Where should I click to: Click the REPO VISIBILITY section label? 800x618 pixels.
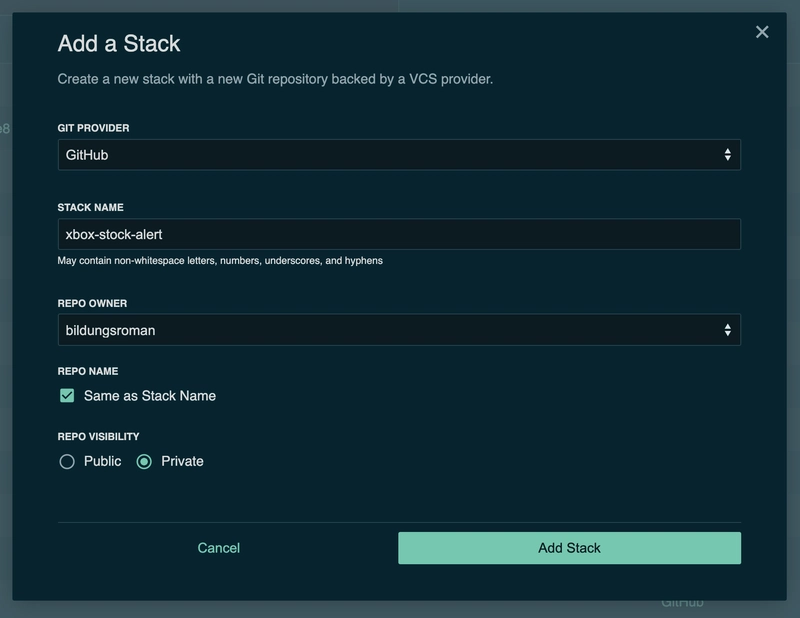(98, 437)
